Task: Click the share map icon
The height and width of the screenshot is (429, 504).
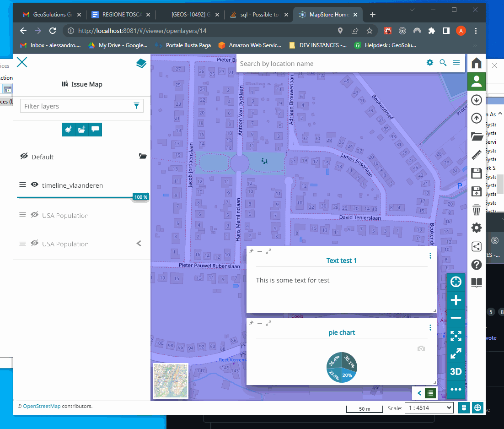Action: 477,246
